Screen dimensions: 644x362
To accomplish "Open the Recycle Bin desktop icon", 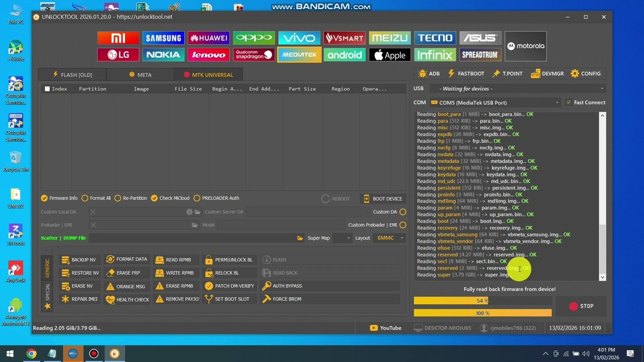I will click(x=16, y=161).
